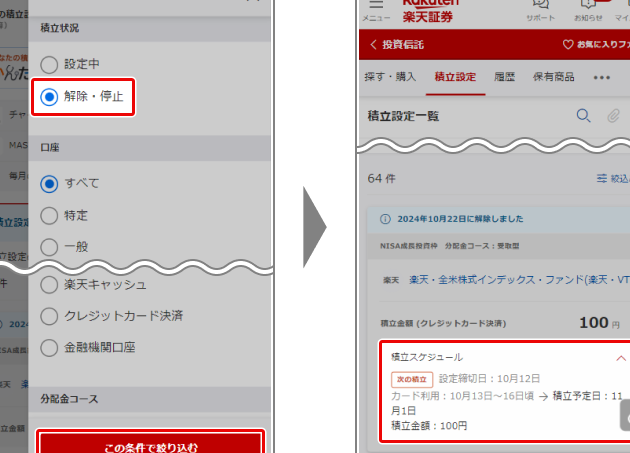630x453 pixels.
Task: Click the info icon next to 2024年10月22日に解除しました
Action: [385, 219]
